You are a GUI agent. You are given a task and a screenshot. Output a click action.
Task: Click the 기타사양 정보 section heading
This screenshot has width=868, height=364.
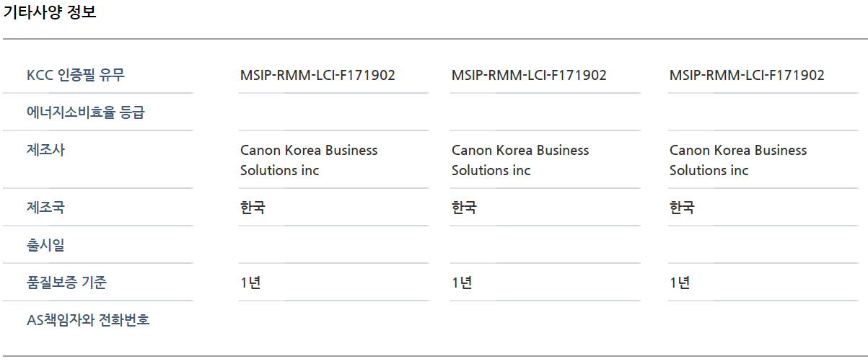(x=50, y=12)
